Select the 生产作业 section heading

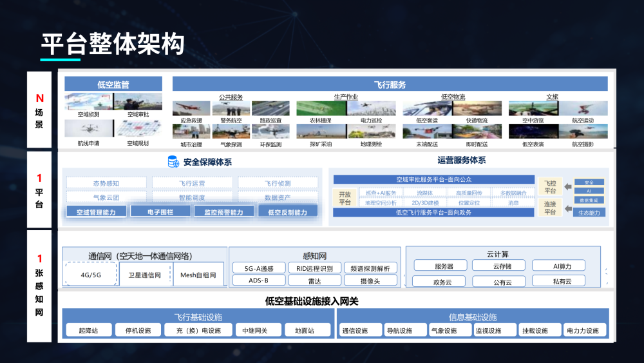point(346,97)
